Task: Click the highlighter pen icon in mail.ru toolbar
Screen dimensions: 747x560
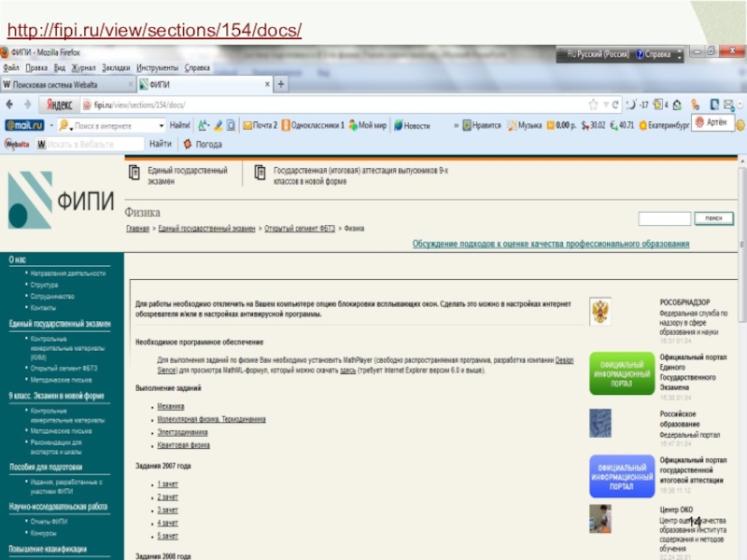Action: tap(218, 125)
